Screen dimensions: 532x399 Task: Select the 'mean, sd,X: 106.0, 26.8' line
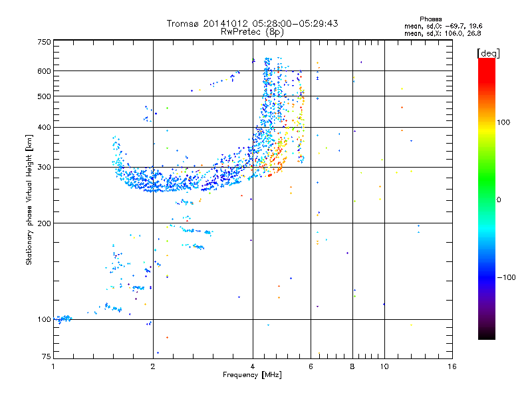pyautogui.click(x=442, y=33)
